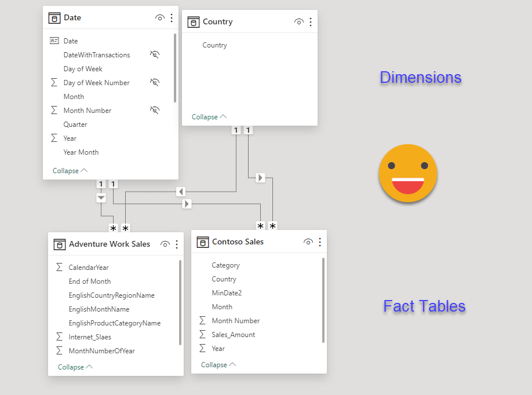Select the EnglishProductCategoryName field
The width and height of the screenshot is (532, 395).
click(115, 323)
